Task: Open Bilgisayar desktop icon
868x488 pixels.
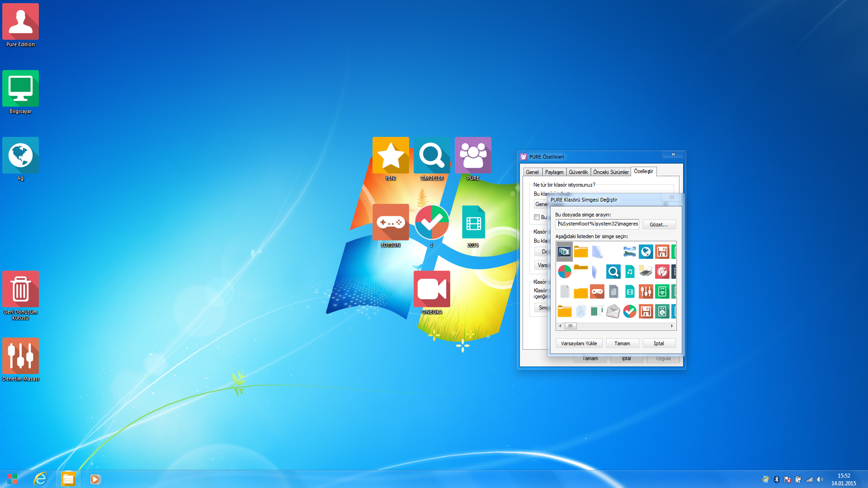Action: pyautogui.click(x=20, y=93)
